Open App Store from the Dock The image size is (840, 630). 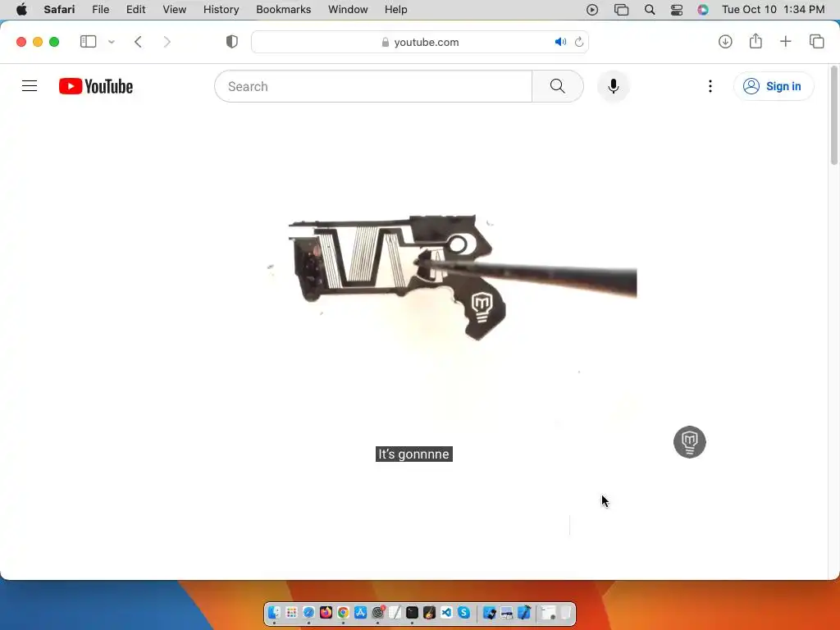(x=361, y=612)
